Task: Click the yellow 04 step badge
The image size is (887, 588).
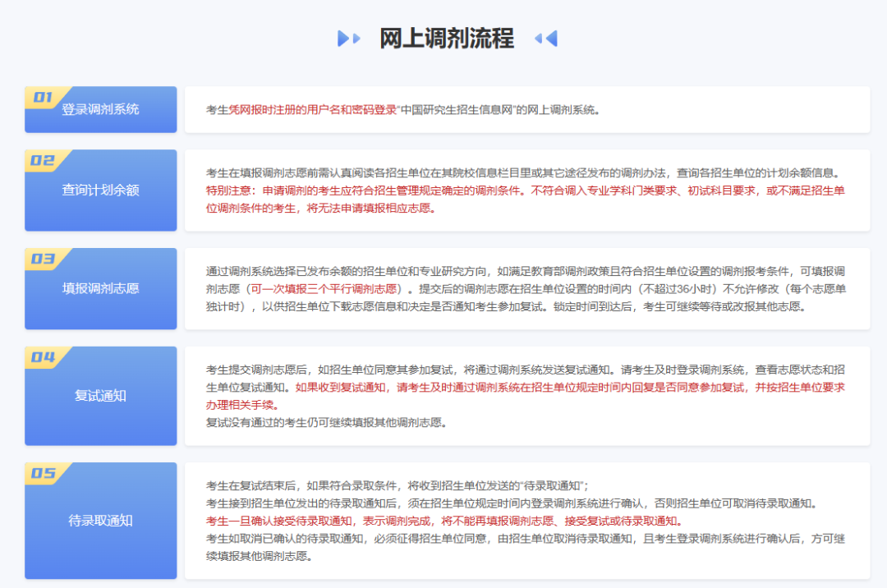Action: pyautogui.click(x=44, y=357)
